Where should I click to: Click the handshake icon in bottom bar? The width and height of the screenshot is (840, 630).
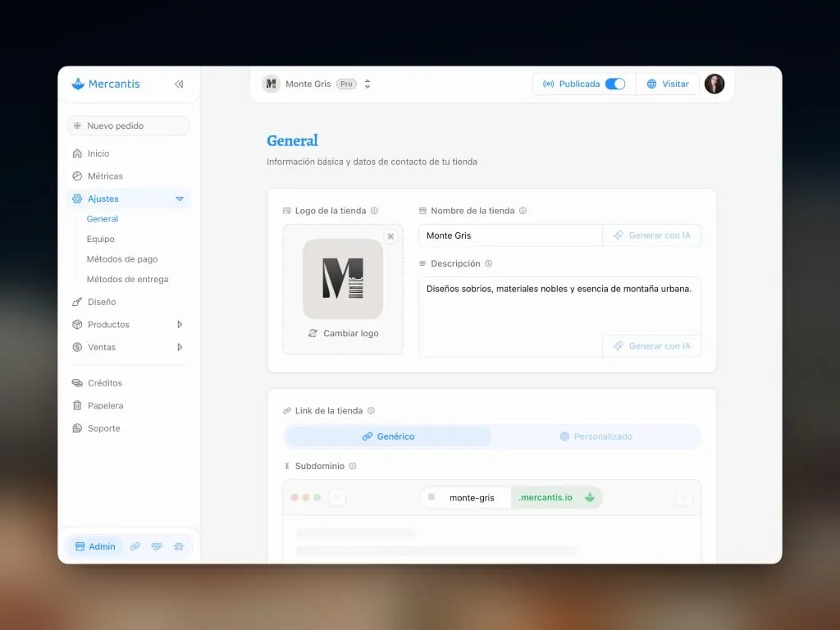coord(157,546)
